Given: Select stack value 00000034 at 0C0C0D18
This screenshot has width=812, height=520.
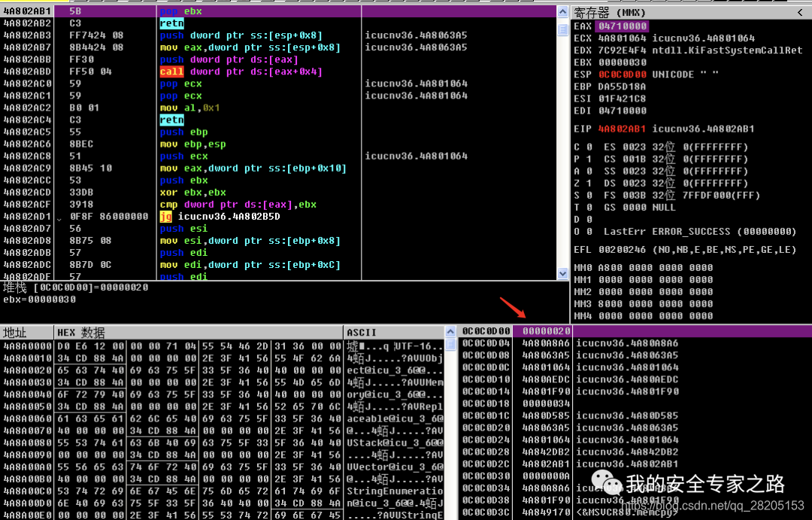Looking at the screenshot, I should click(547, 403).
